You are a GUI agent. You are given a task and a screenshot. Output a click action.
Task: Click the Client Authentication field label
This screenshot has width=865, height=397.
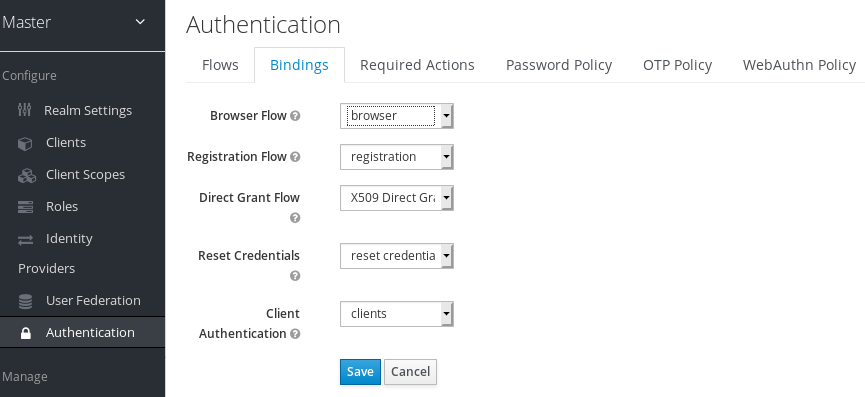pos(249,324)
